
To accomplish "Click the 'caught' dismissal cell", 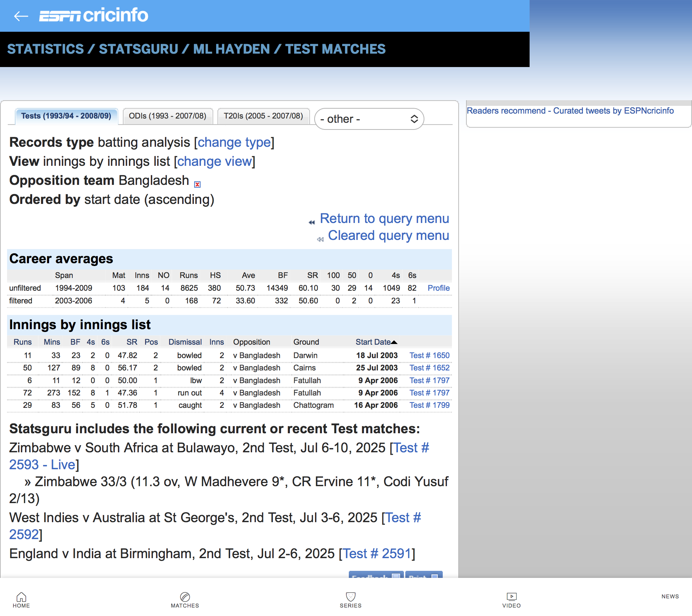I will (x=190, y=405).
